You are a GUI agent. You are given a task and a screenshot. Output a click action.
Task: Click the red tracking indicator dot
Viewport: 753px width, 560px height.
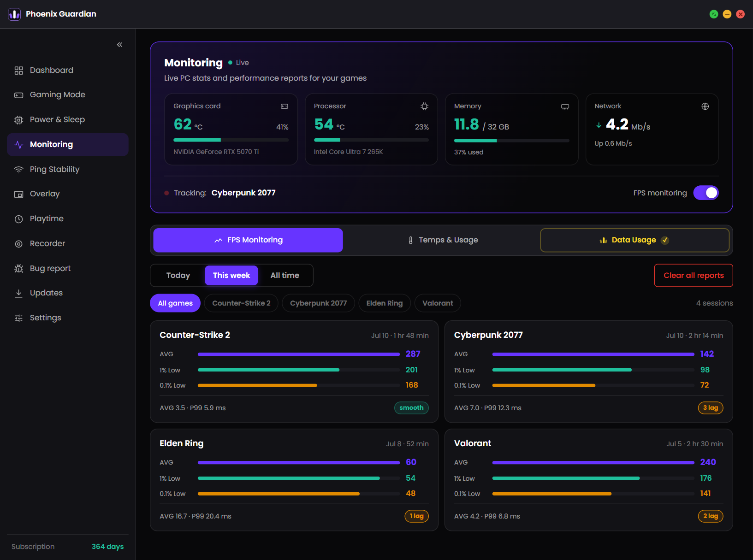pos(166,193)
